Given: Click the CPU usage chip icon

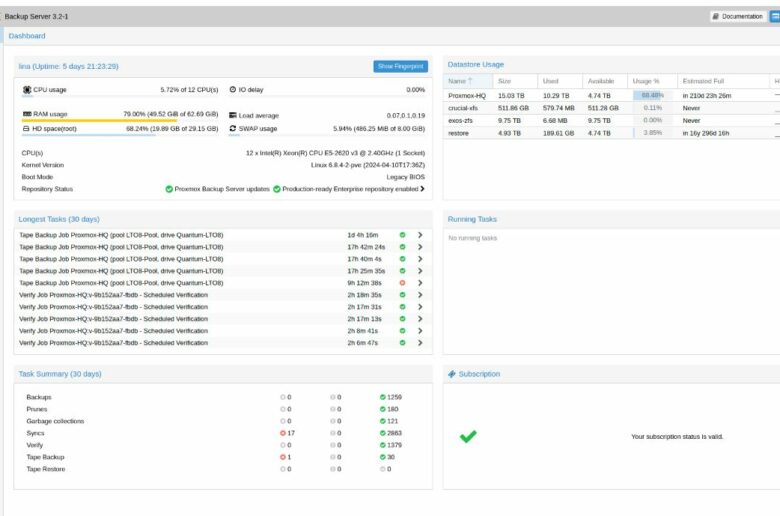Looking at the screenshot, I should [27, 90].
